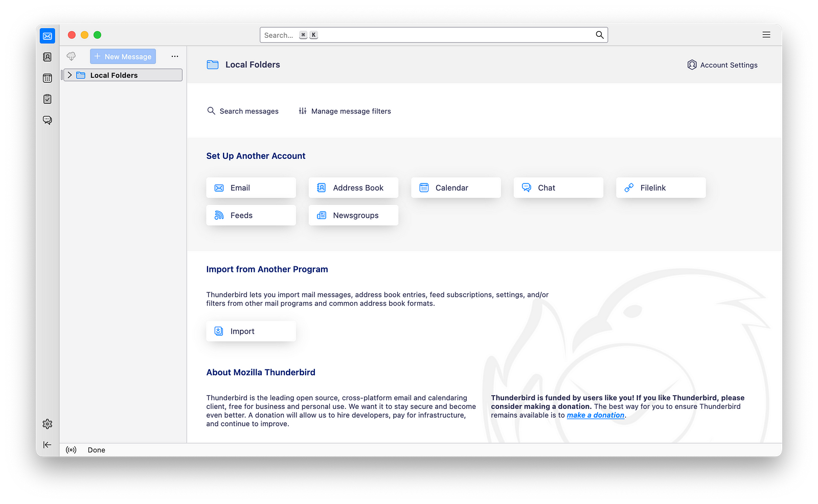Switch to the Calendar space in sidebar

pos(48,78)
